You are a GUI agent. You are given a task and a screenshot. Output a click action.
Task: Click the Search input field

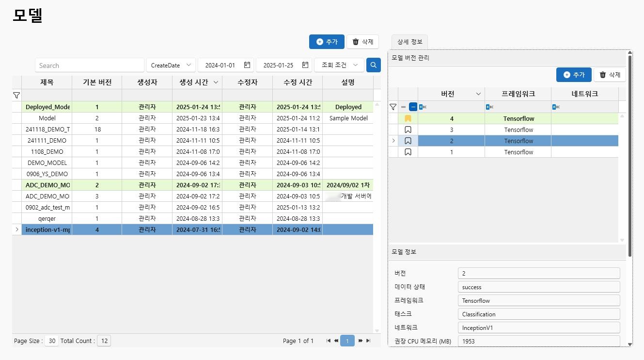click(90, 65)
